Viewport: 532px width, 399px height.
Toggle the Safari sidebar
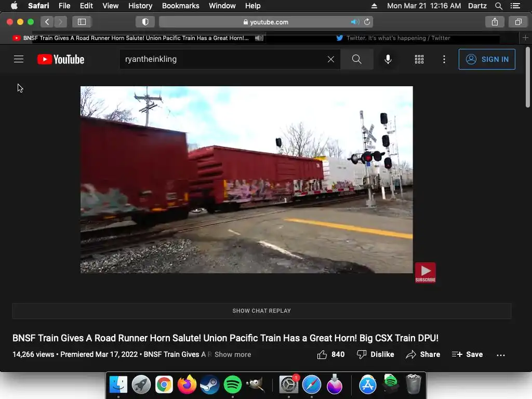(82, 22)
